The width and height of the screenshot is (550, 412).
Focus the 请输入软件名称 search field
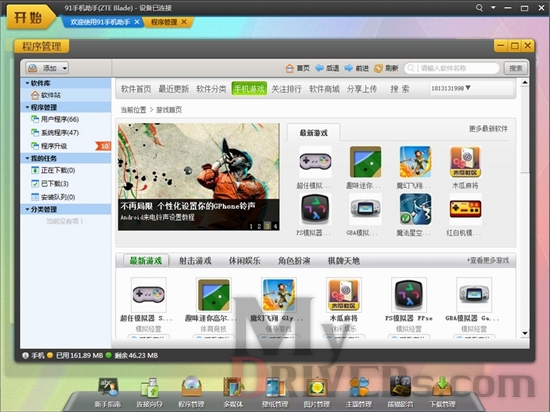pyautogui.click(x=452, y=68)
